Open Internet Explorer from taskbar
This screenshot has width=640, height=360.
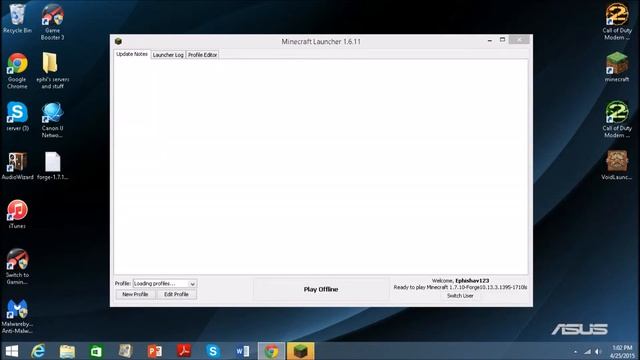point(38,351)
